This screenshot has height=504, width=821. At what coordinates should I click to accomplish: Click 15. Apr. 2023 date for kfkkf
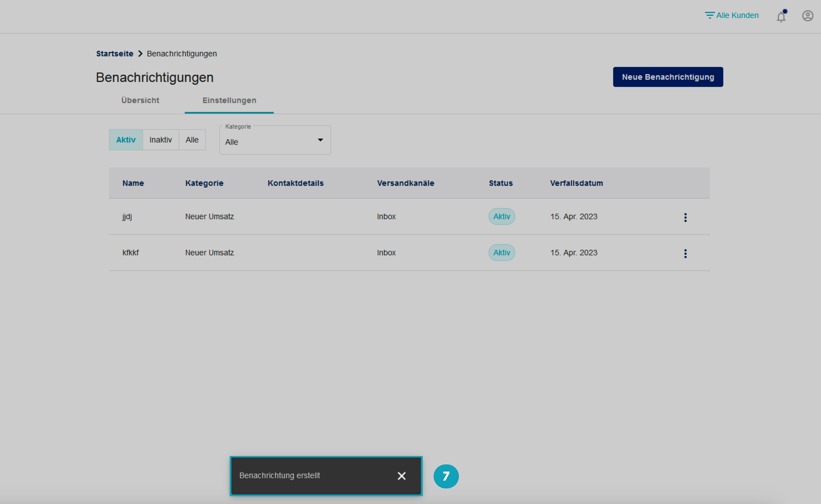(x=574, y=253)
